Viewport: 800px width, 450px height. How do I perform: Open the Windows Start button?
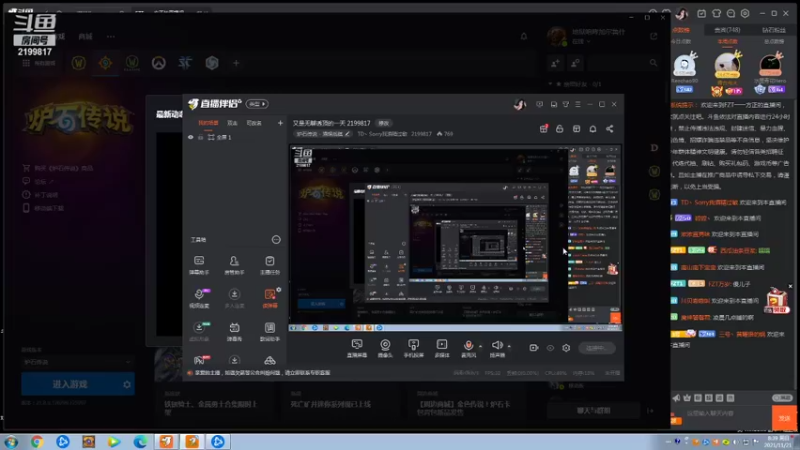(x=11, y=441)
